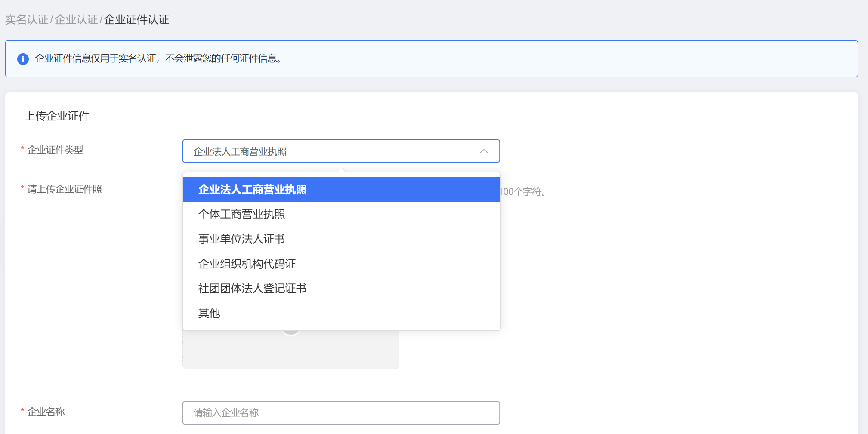Click the 企业证件认证 breadcrumb item

click(x=136, y=20)
